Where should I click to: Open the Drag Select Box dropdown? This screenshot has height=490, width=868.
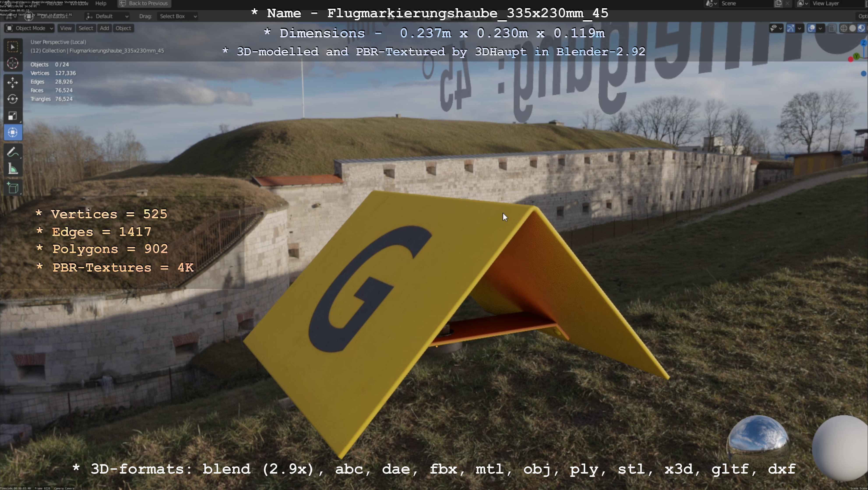(x=178, y=16)
